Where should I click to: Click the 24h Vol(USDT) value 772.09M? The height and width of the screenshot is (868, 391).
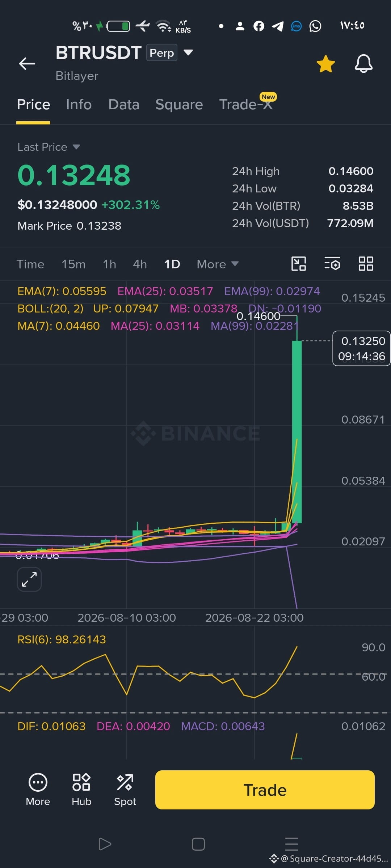[350, 223]
